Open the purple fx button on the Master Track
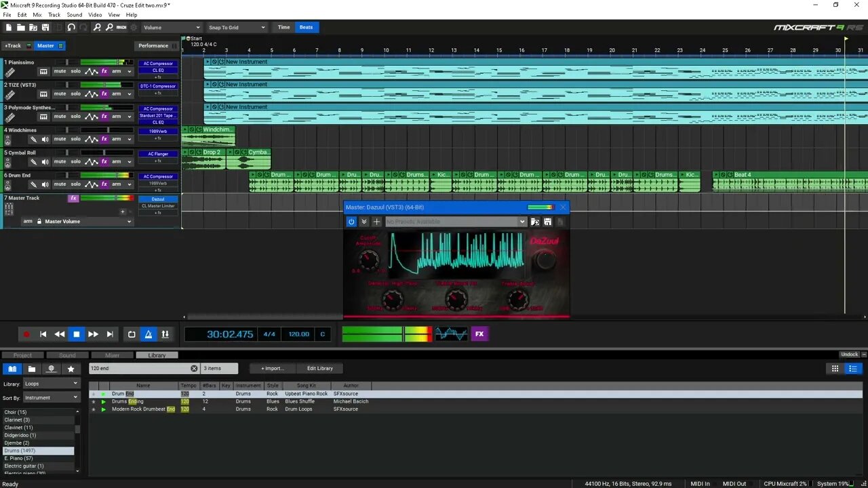 (x=73, y=198)
